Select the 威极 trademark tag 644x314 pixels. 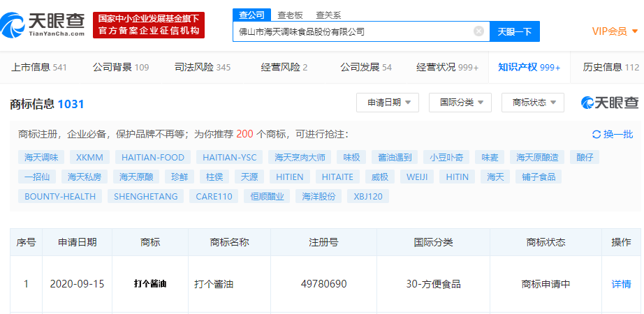click(380, 177)
